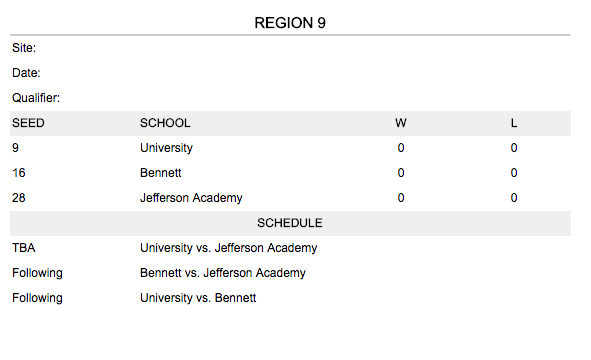Screen dimensions: 591x360
Task: Select the Date: label
Action: (x=26, y=73)
